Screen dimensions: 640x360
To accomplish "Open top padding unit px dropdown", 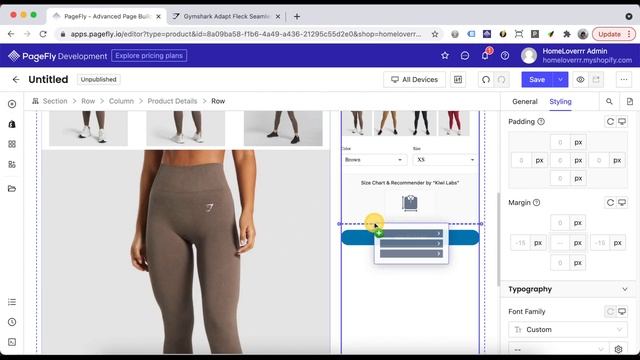I will (578, 142).
